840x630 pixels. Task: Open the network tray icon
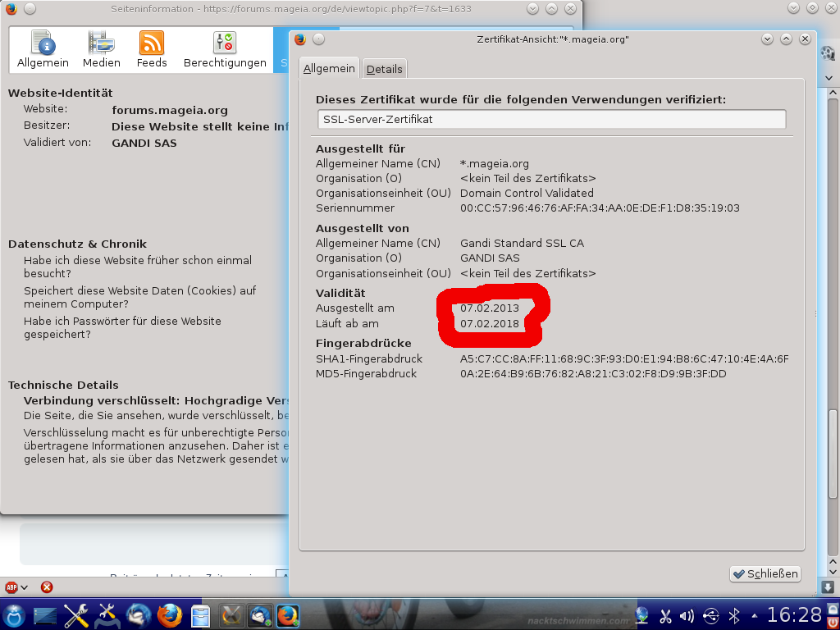pos(641,616)
